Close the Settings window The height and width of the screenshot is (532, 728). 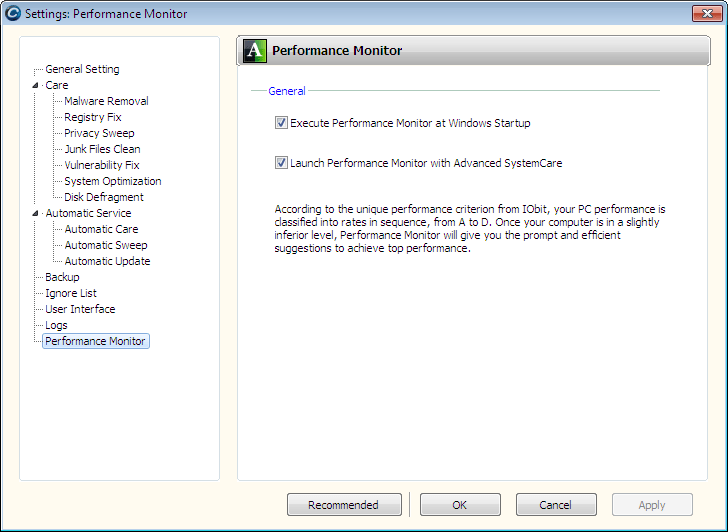[x=707, y=13]
